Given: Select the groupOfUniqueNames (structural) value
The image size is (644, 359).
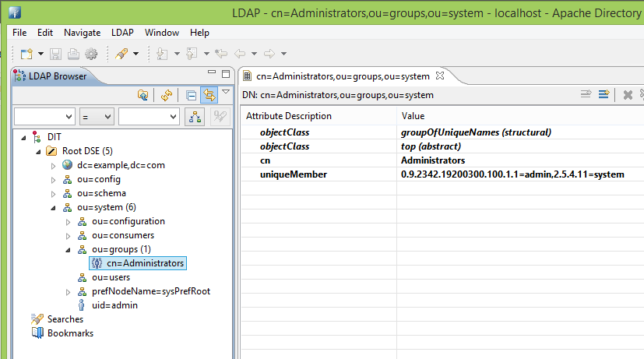Looking at the screenshot, I should 476,132.
